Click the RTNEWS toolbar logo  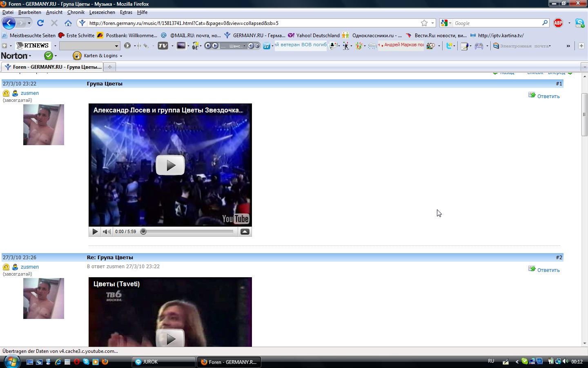point(33,45)
